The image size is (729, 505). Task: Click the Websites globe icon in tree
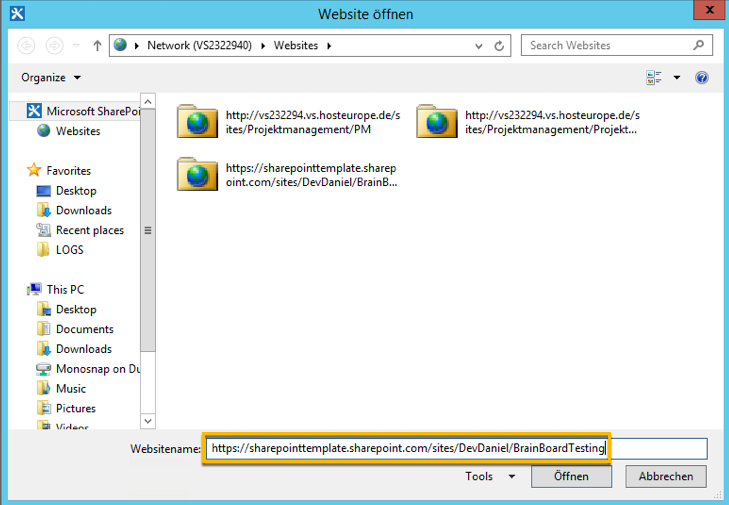(x=44, y=131)
